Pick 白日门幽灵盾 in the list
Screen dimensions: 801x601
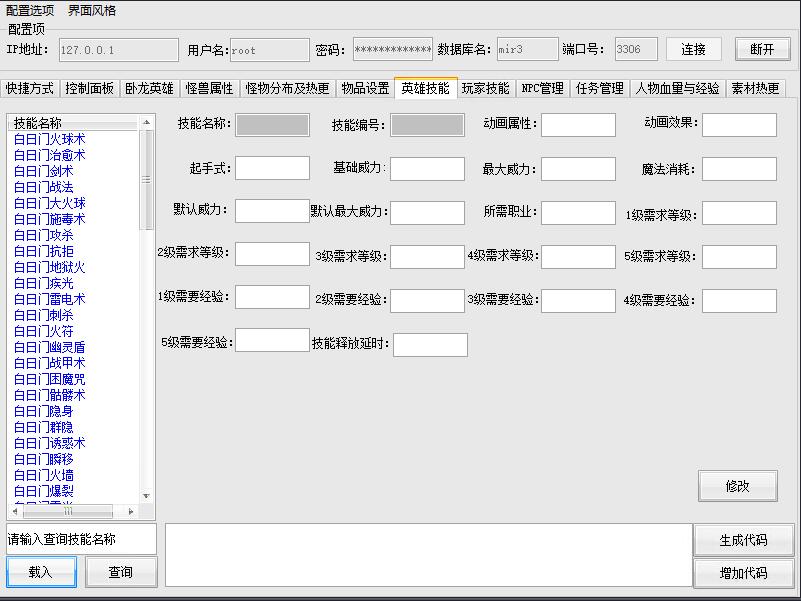tap(50, 347)
